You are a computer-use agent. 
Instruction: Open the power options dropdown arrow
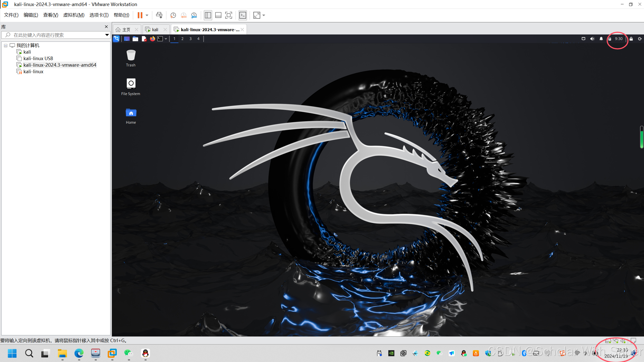(x=147, y=15)
